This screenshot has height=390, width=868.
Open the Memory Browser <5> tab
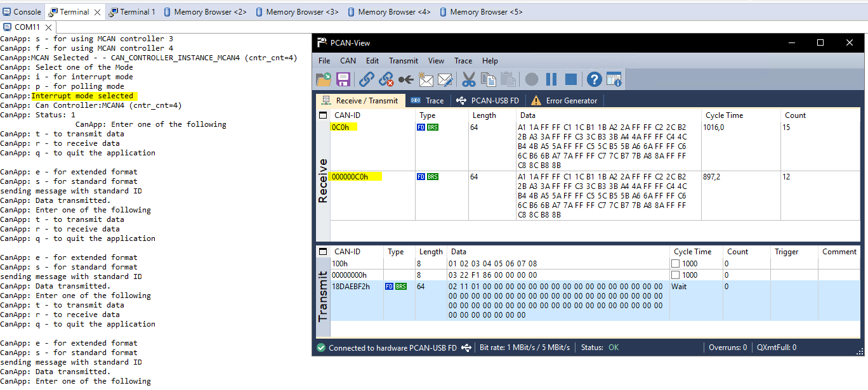(481, 11)
